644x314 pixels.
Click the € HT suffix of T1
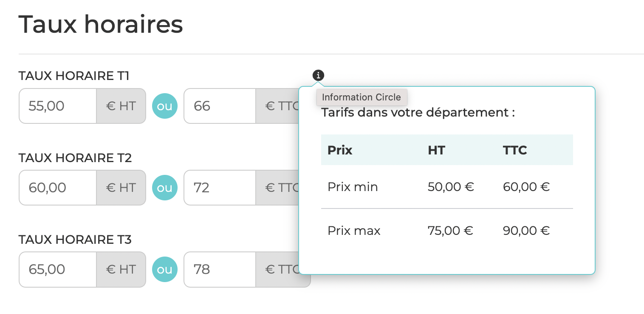121,106
